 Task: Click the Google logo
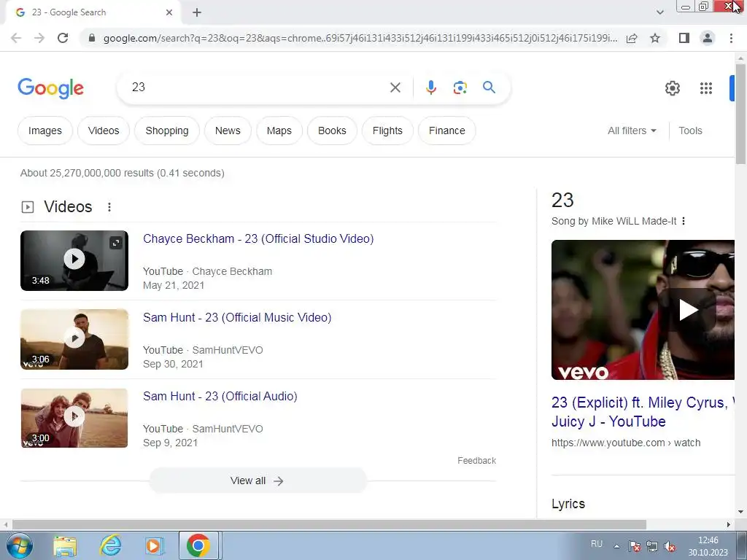pos(50,88)
